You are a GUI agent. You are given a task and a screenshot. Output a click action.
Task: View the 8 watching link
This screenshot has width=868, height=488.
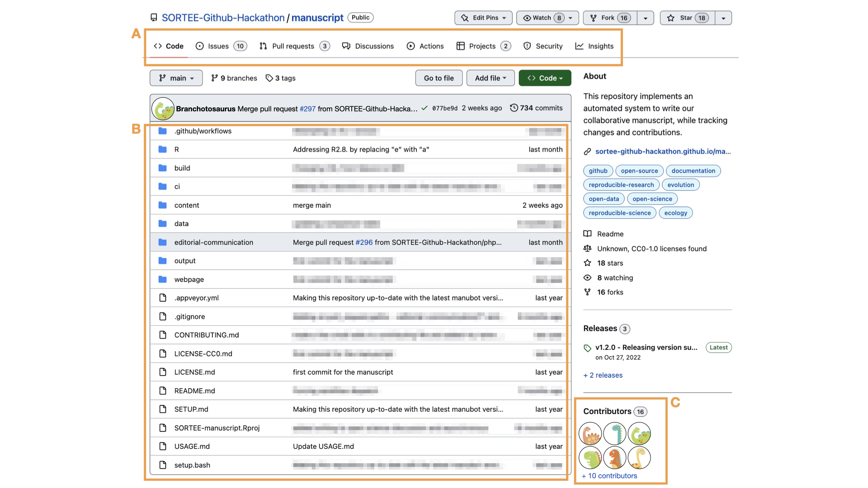click(609, 278)
